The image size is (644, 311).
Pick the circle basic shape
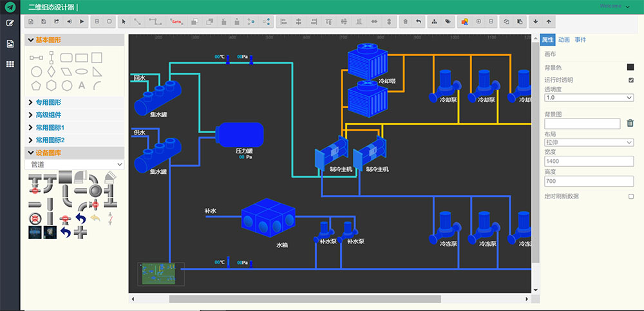click(36, 71)
